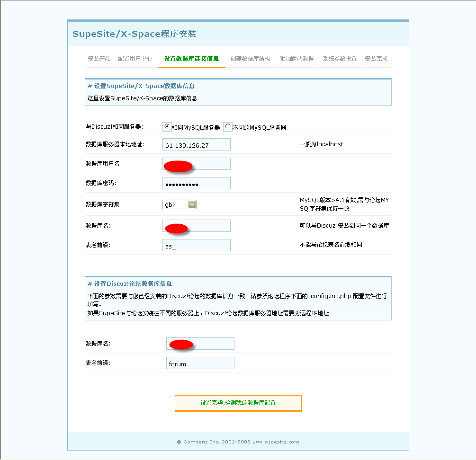The image size is (476, 460).
Task: Focus the 数据库用户名 input field
Action: point(197,164)
